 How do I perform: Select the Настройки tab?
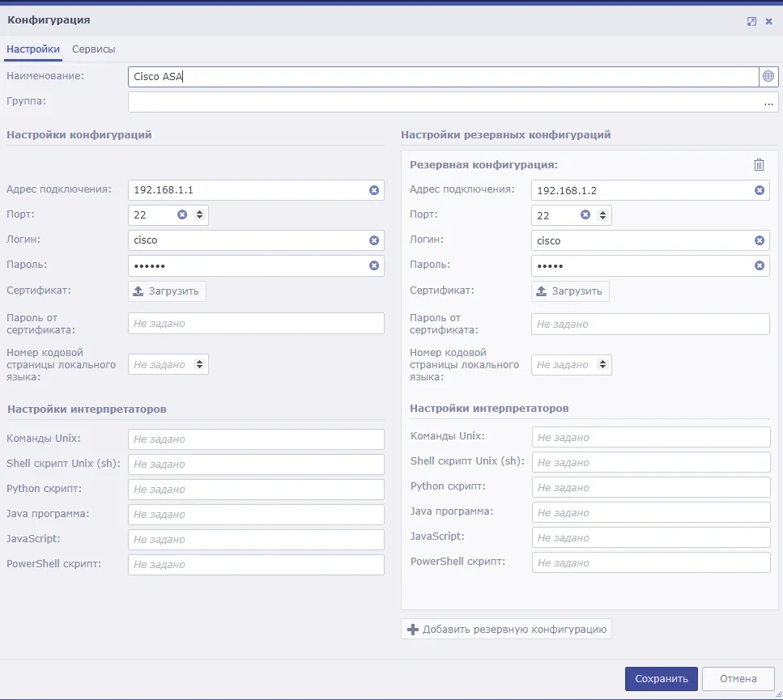point(33,49)
